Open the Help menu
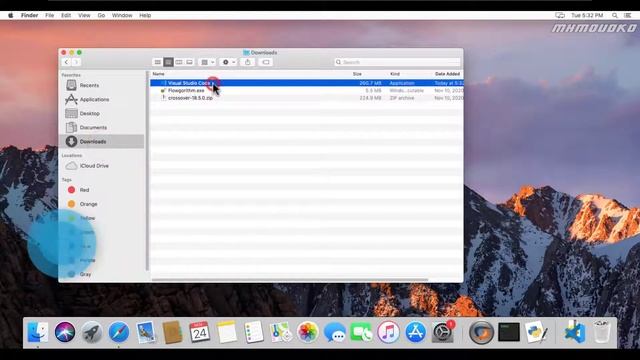 (145, 16)
